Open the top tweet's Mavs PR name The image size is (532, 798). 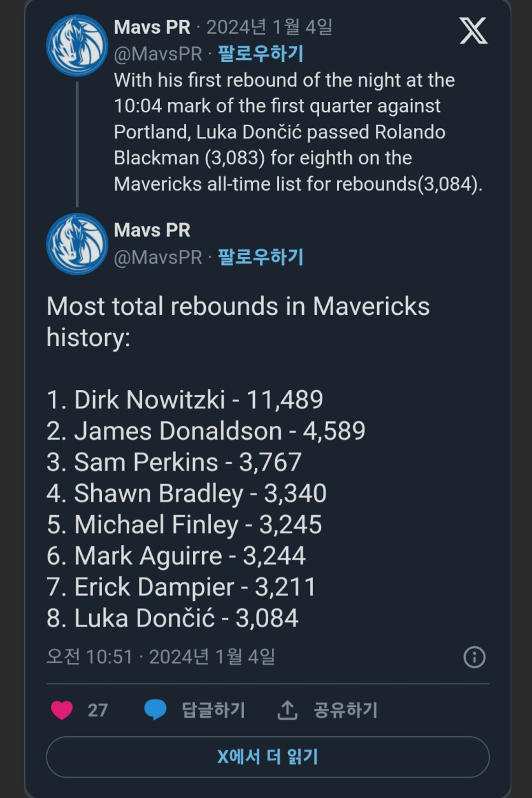(x=152, y=27)
